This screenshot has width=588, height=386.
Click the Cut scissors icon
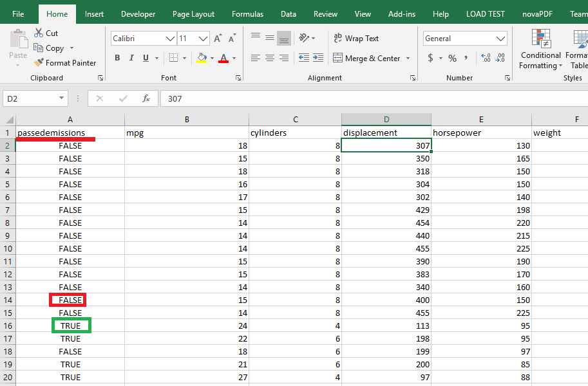38,33
